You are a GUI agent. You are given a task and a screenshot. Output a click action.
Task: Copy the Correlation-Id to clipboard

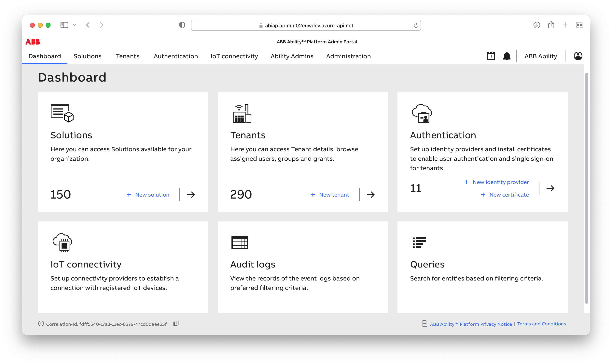pos(176,324)
